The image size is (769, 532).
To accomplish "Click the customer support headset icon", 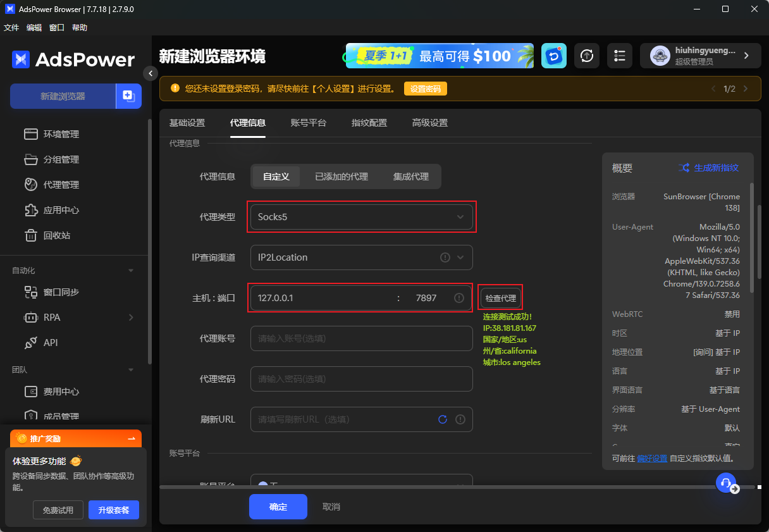I will [726, 482].
